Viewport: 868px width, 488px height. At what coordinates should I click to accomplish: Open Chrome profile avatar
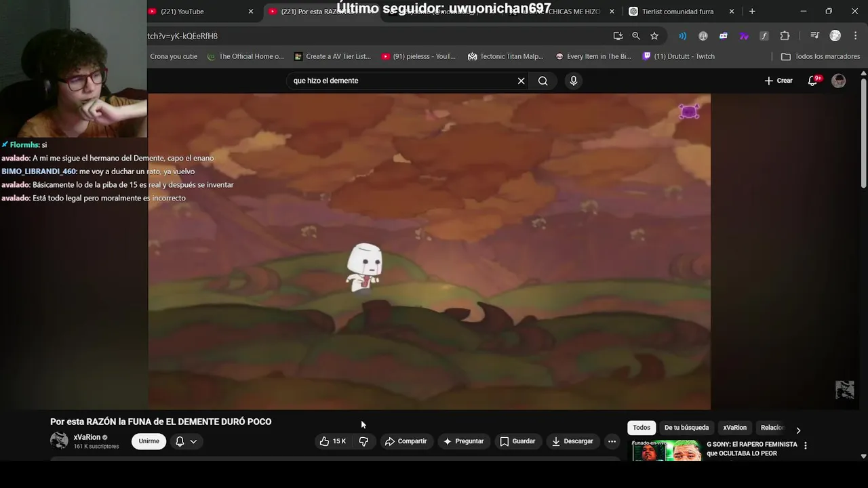835,36
